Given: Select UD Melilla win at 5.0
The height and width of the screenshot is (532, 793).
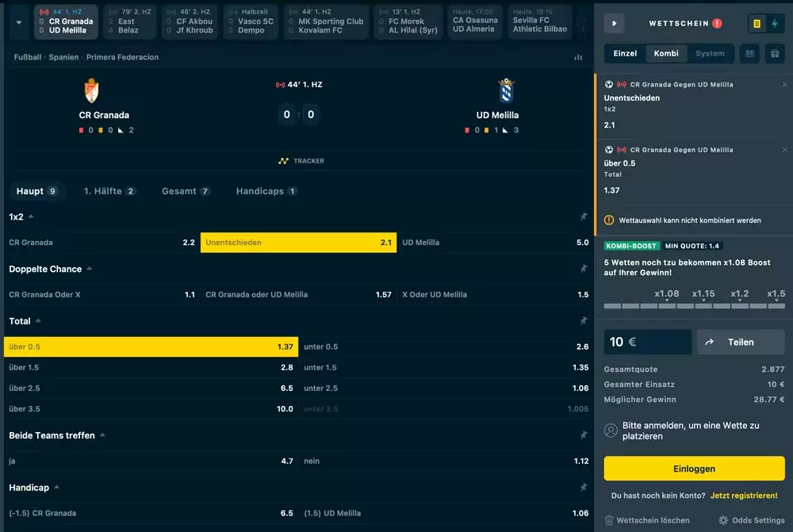Looking at the screenshot, I should click(495, 243).
